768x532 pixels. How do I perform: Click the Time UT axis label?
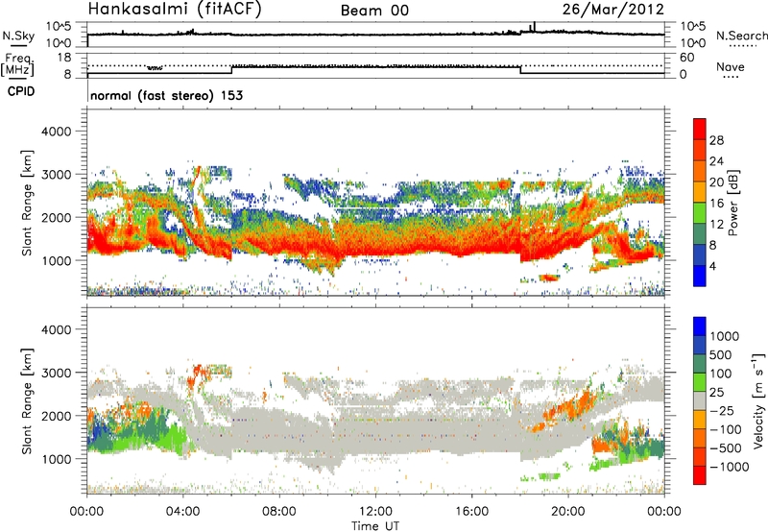pos(375,526)
